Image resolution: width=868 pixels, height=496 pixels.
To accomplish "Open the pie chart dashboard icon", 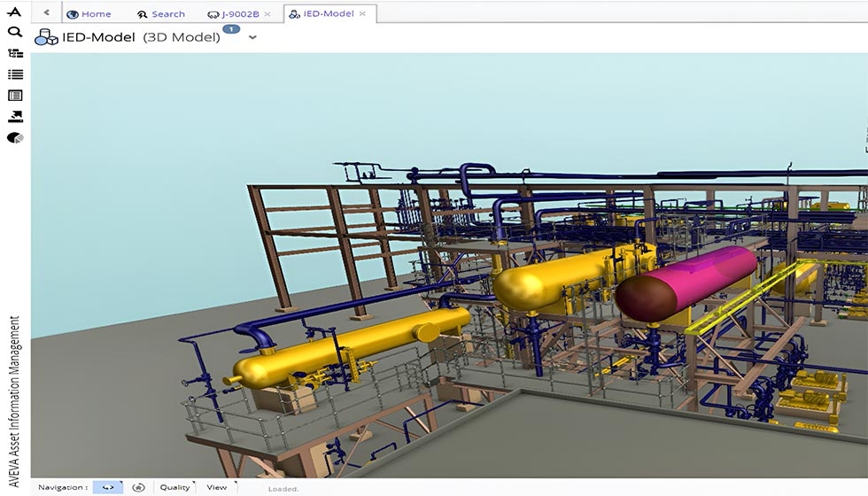I will 14,138.
